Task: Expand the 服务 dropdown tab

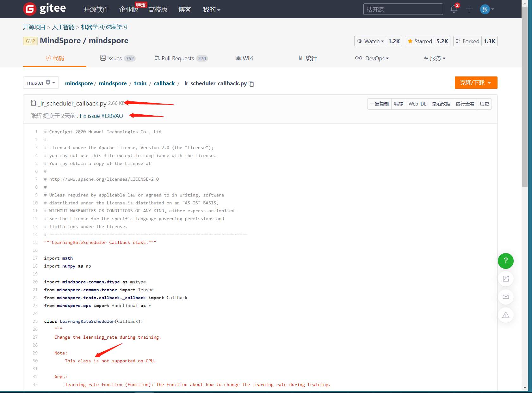Action: click(434, 58)
